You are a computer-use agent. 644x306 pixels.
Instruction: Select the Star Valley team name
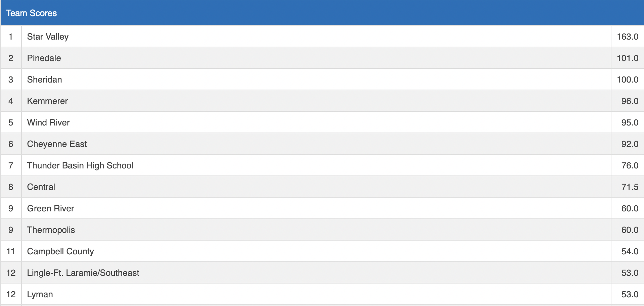(x=48, y=37)
